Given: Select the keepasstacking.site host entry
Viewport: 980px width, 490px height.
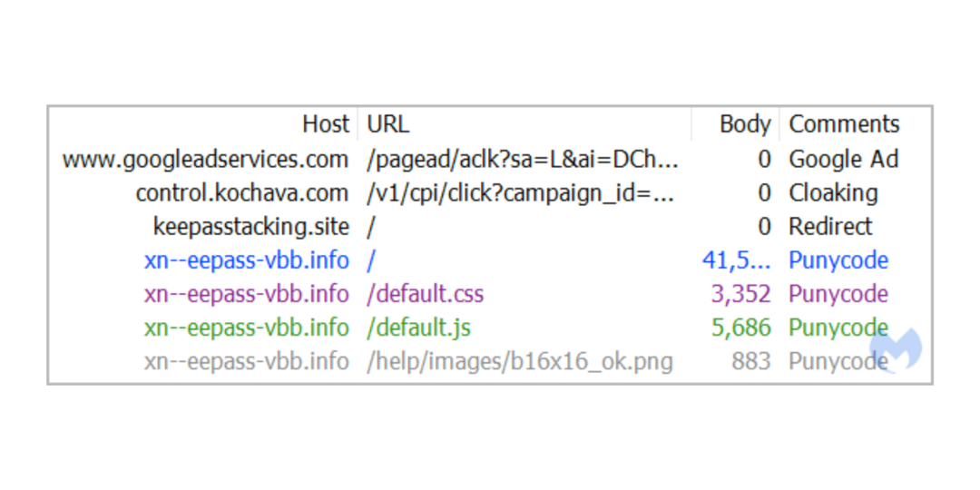Looking at the screenshot, I should tap(251, 227).
